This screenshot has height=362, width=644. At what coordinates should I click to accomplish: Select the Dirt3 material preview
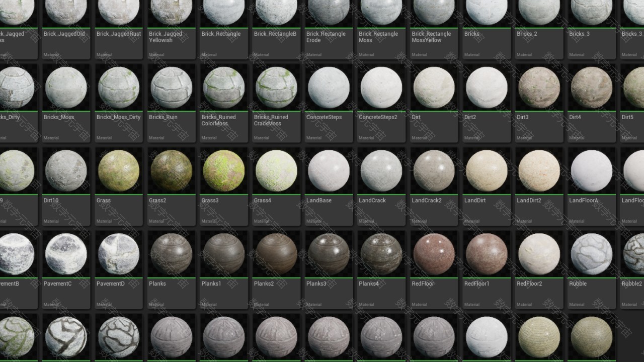[x=539, y=87]
